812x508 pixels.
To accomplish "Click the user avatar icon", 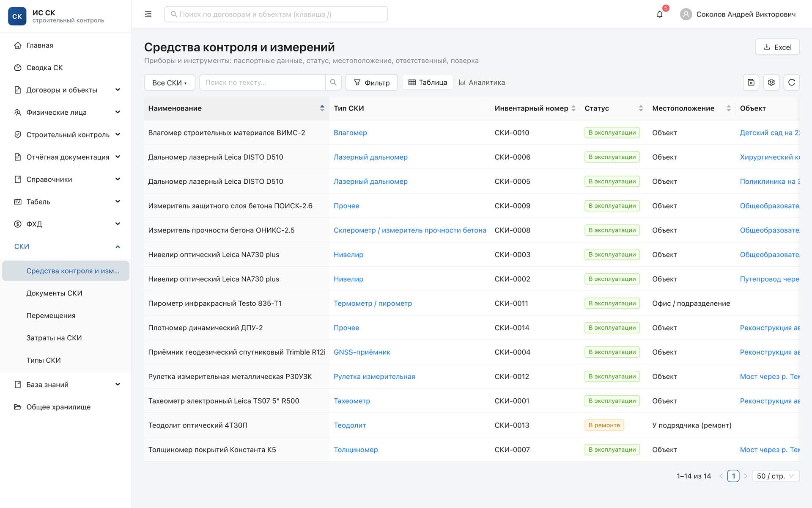I will click(x=686, y=14).
